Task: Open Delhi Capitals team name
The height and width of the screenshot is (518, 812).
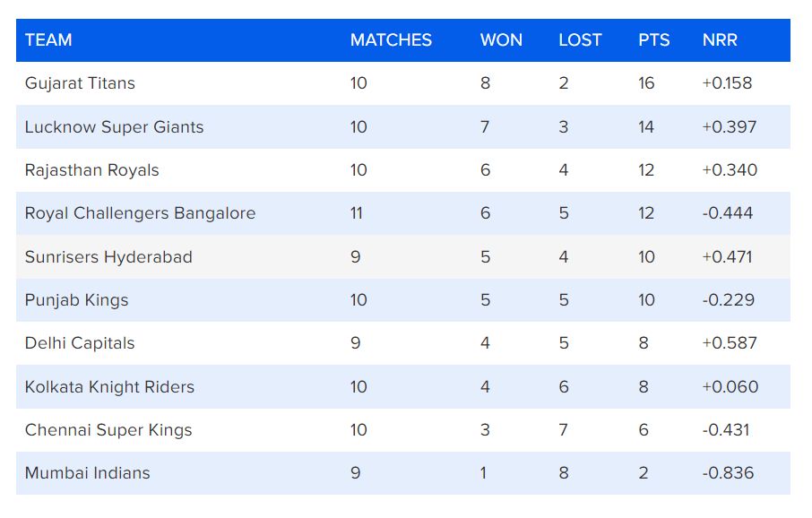Action: click(80, 343)
